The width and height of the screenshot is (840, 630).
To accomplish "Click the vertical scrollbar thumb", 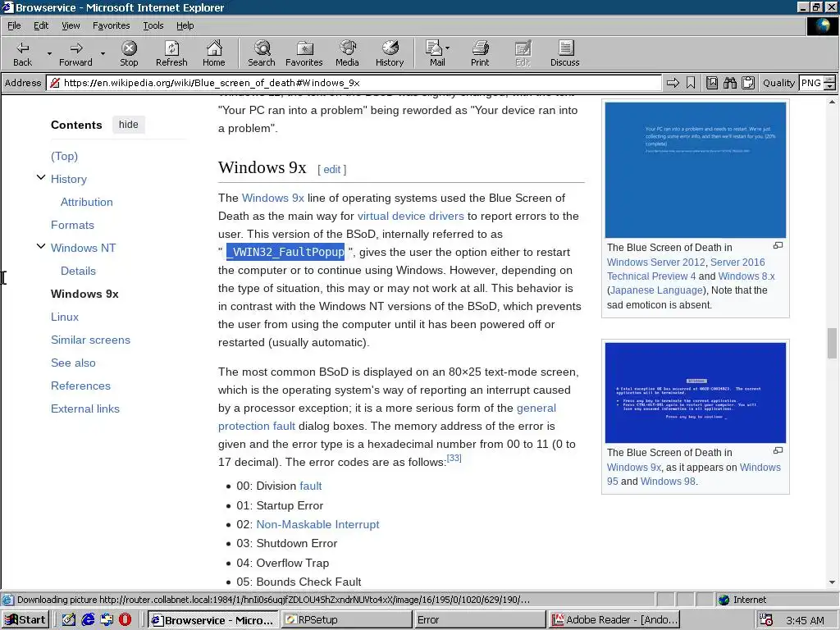I will (832, 343).
